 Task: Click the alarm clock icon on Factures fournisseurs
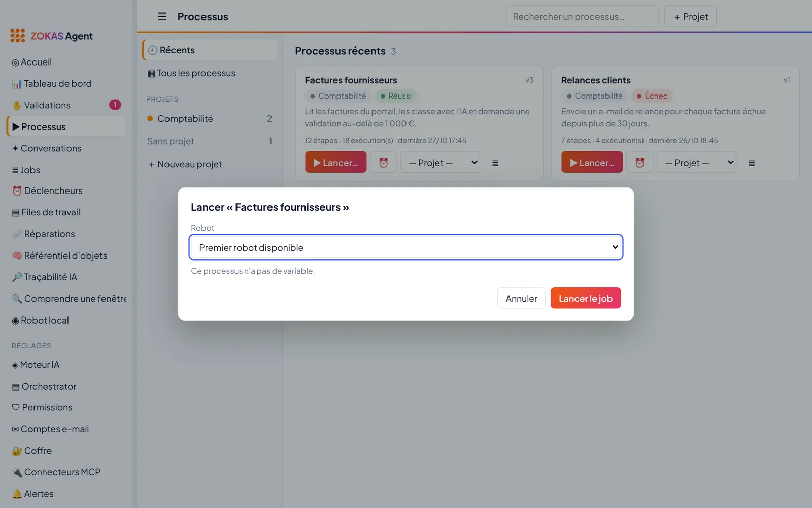[x=384, y=163]
